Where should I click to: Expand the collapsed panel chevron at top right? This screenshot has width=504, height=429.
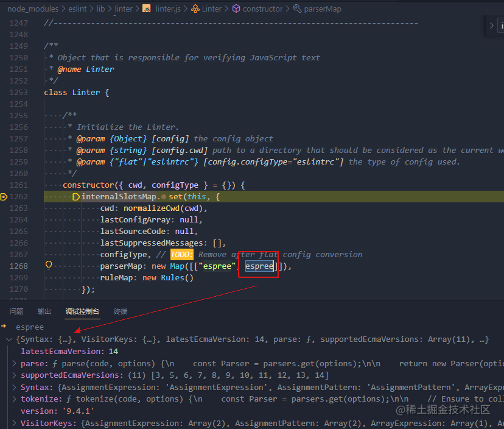[x=491, y=26]
